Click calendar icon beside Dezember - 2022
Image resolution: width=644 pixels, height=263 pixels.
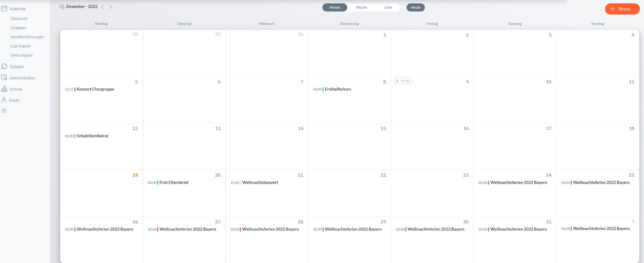click(x=62, y=7)
